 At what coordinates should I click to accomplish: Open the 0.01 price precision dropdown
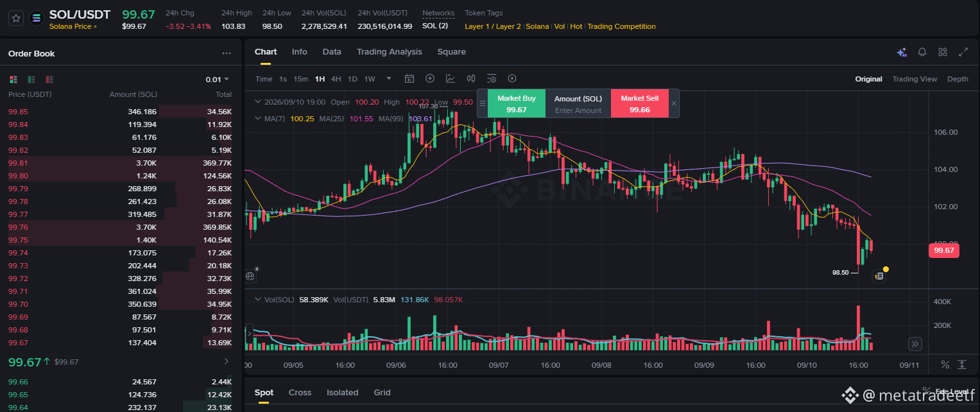pos(218,80)
